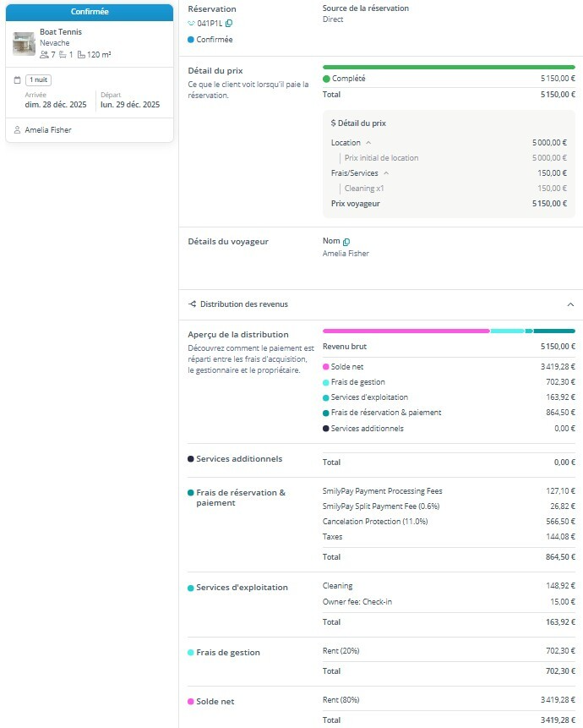Click the Distribution des revenus share icon
This screenshot has width=583, height=728.
[x=192, y=304]
